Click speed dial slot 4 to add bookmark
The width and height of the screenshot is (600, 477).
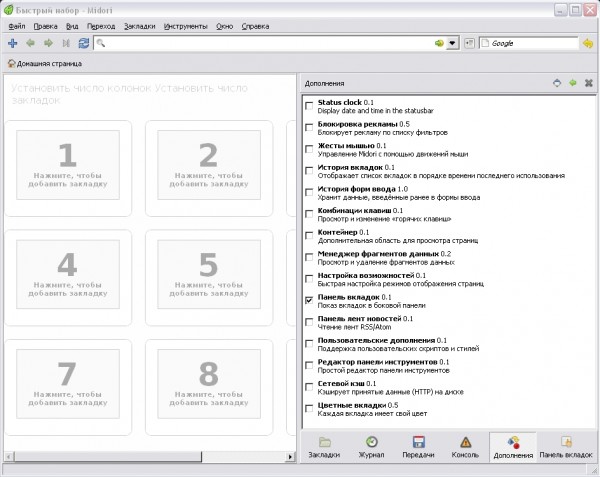68,274
